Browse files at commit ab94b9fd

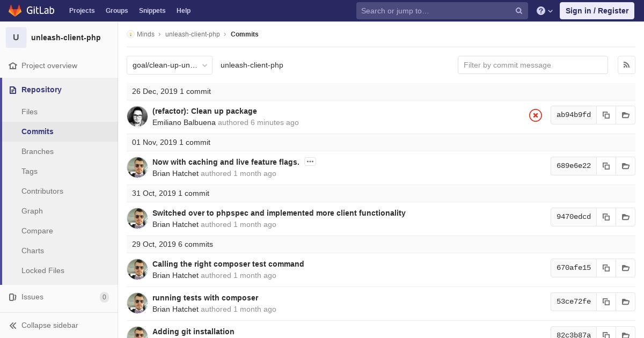click(x=626, y=115)
